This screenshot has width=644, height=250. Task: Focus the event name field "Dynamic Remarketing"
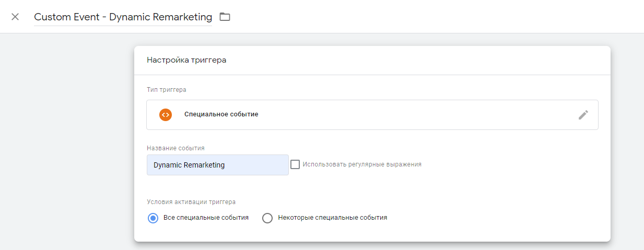[217, 165]
